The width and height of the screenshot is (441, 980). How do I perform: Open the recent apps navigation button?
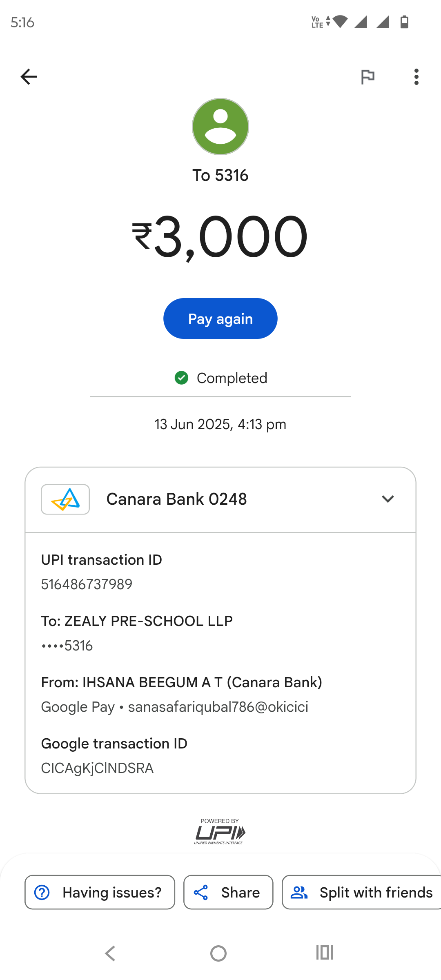point(325,953)
